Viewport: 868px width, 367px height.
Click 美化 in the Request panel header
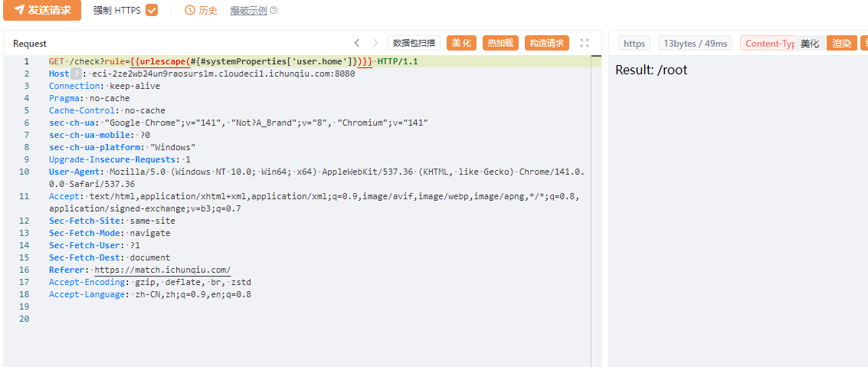coord(460,43)
